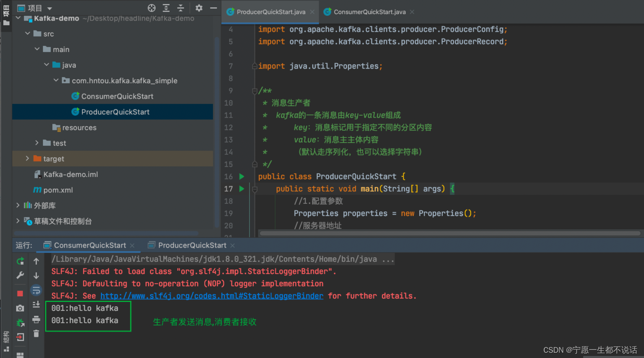This screenshot has height=358, width=644.
Task: Expand the target folder
Action: pyautogui.click(x=27, y=158)
